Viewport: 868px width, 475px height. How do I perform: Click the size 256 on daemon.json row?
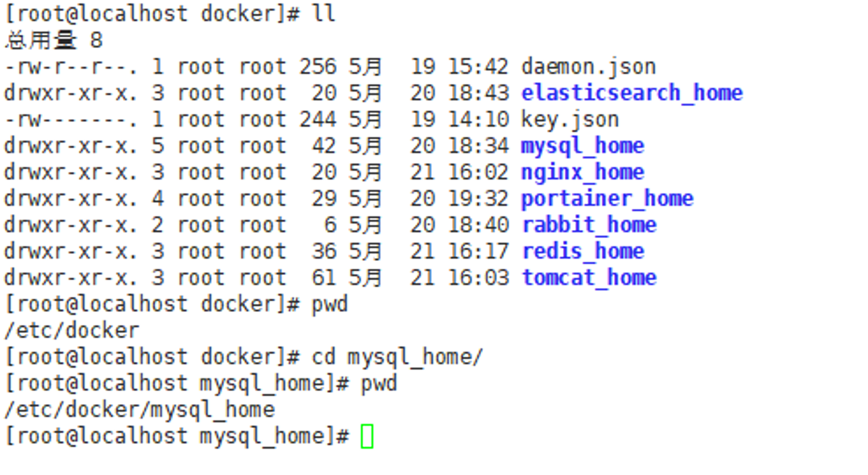[318, 67]
